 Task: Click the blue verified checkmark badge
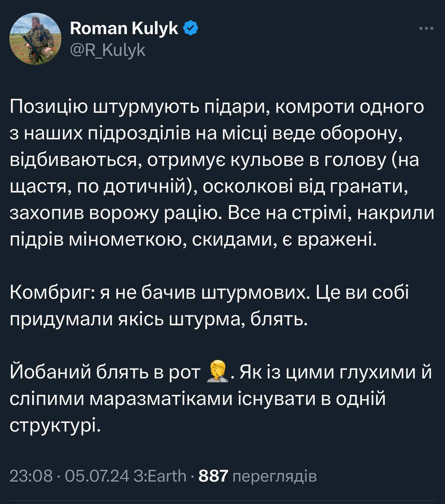coord(191,28)
